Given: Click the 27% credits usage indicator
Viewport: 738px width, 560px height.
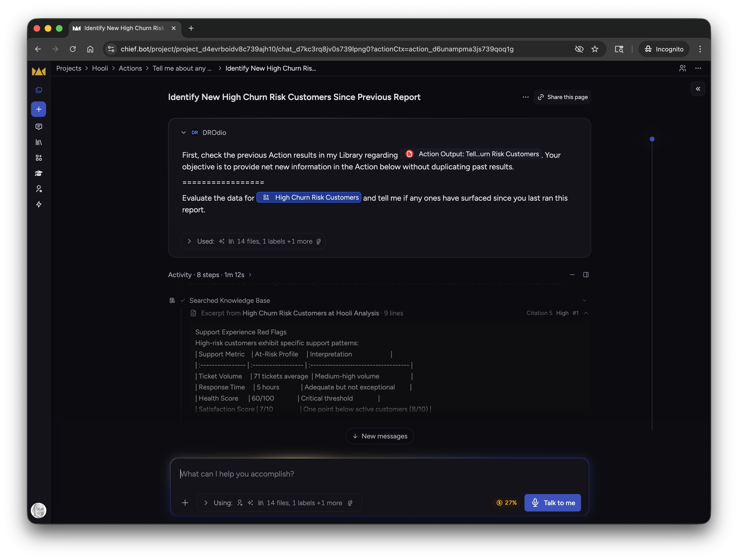Looking at the screenshot, I should [x=507, y=502].
